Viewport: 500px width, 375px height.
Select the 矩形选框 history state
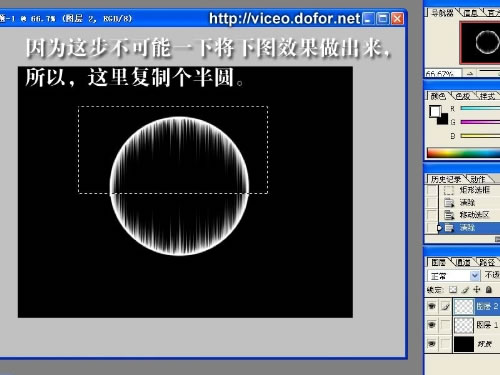click(475, 190)
